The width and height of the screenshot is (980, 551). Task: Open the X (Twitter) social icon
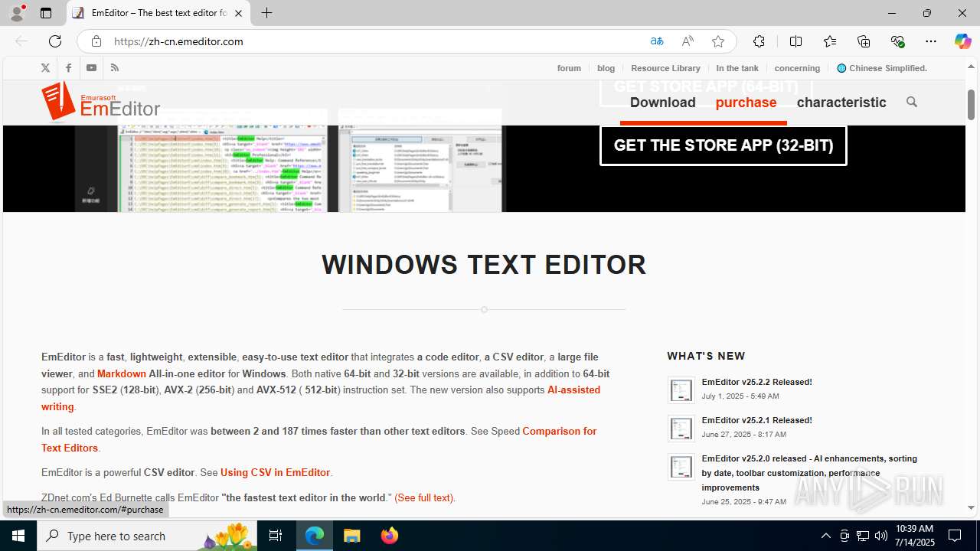pos(45,68)
